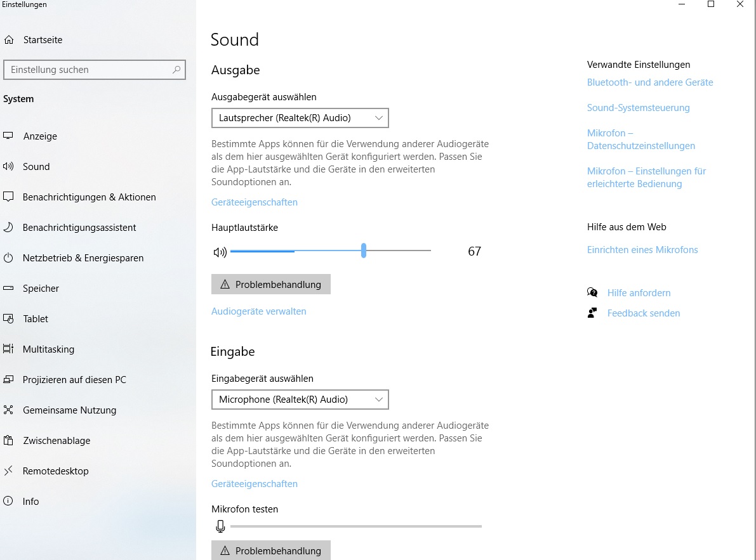The height and width of the screenshot is (560, 756).
Task: Click the Benachrichtigungen & Aktionen icon
Action: coord(8,197)
